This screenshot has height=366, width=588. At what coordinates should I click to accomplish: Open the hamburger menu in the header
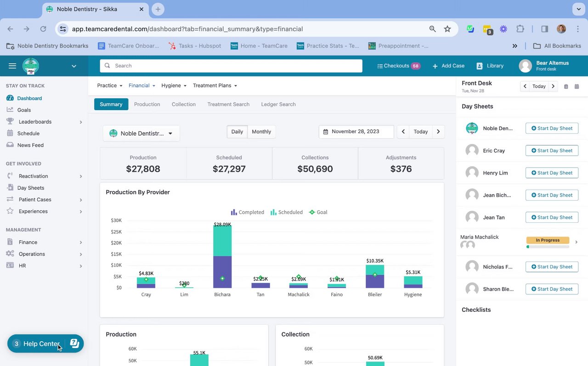pos(12,66)
